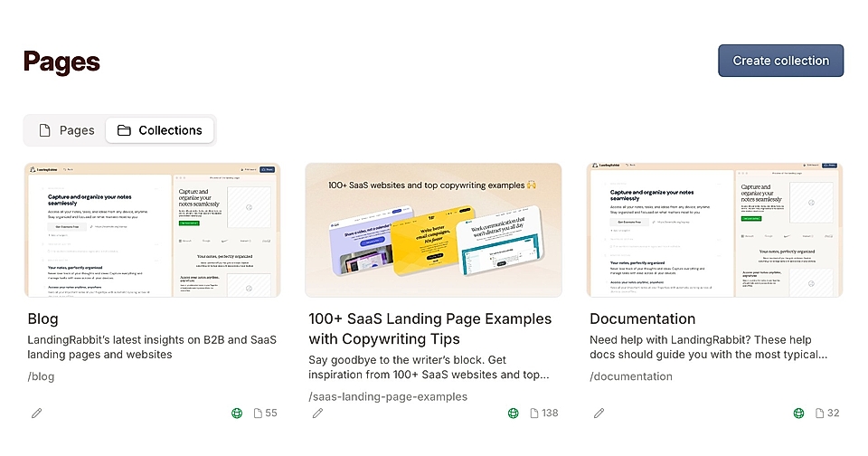Open the 100+ SaaS Landing Page Examples title

tap(430, 328)
